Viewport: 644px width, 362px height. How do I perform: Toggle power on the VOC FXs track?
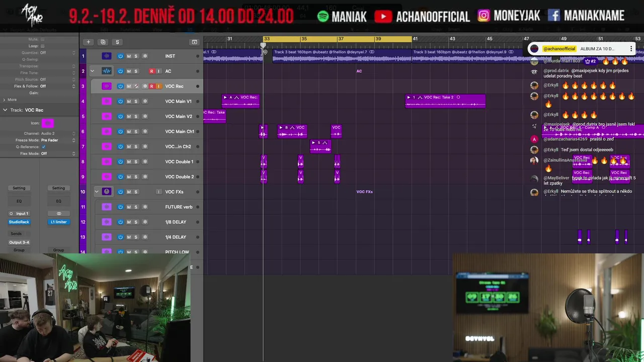(x=120, y=192)
